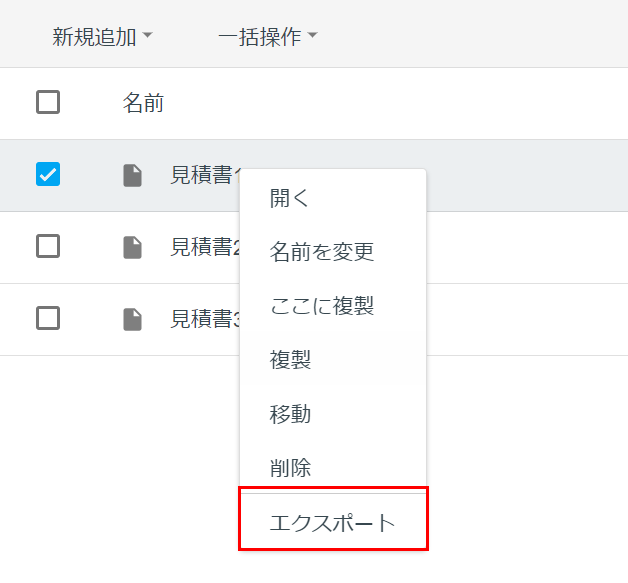Select 名前を変更 in the context menu
The image size is (628, 583).
coord(322,252)
